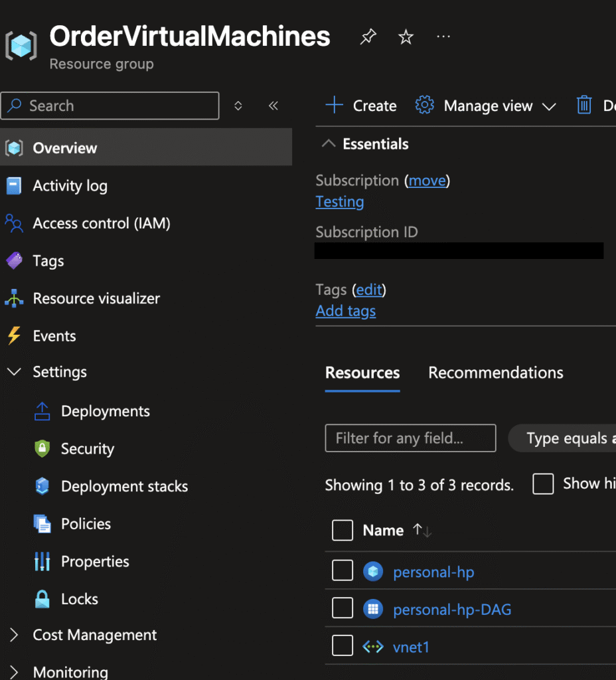Click the Activity log icon
This screenshot has width=616, height=680.
tap(14, 186)
